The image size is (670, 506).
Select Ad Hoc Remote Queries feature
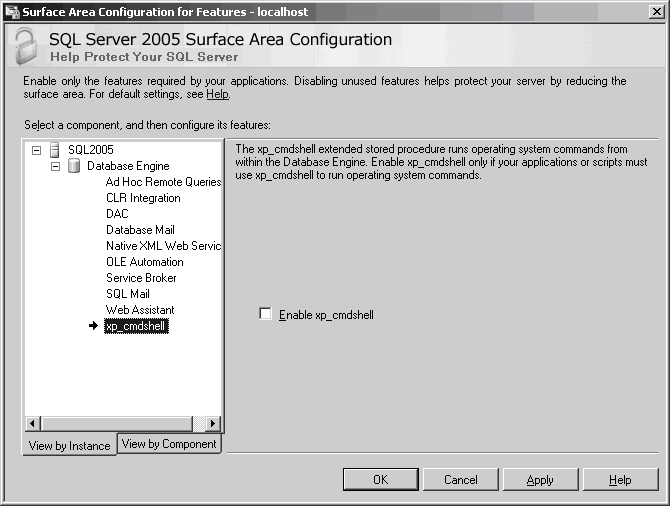(x=163, y=182)
